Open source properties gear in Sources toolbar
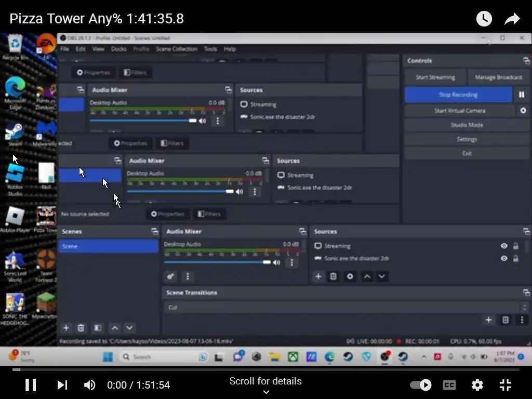Image resolution: width=532 pixels, height=399 pixels. pos(350,276)
